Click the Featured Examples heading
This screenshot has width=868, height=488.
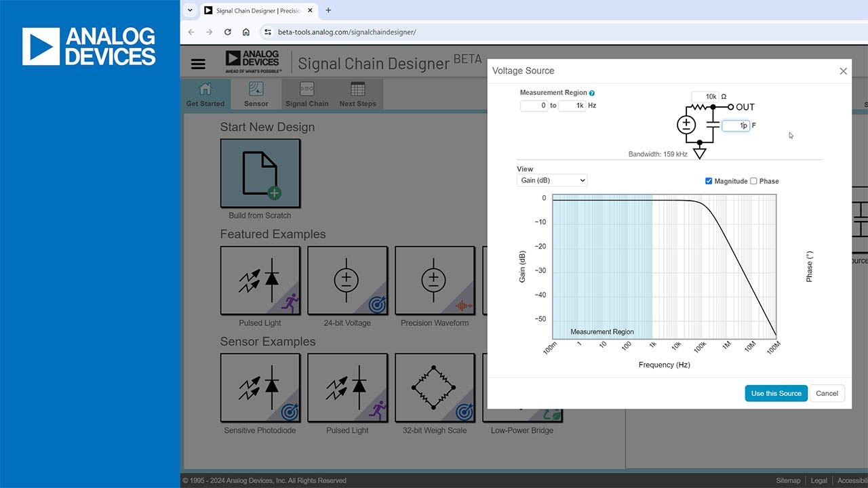[x=273, y=235]
